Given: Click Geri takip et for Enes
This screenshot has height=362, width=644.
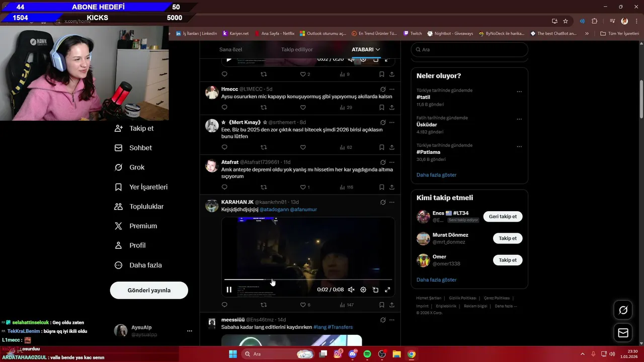Looking at the screenshot, I should (503, 217).
